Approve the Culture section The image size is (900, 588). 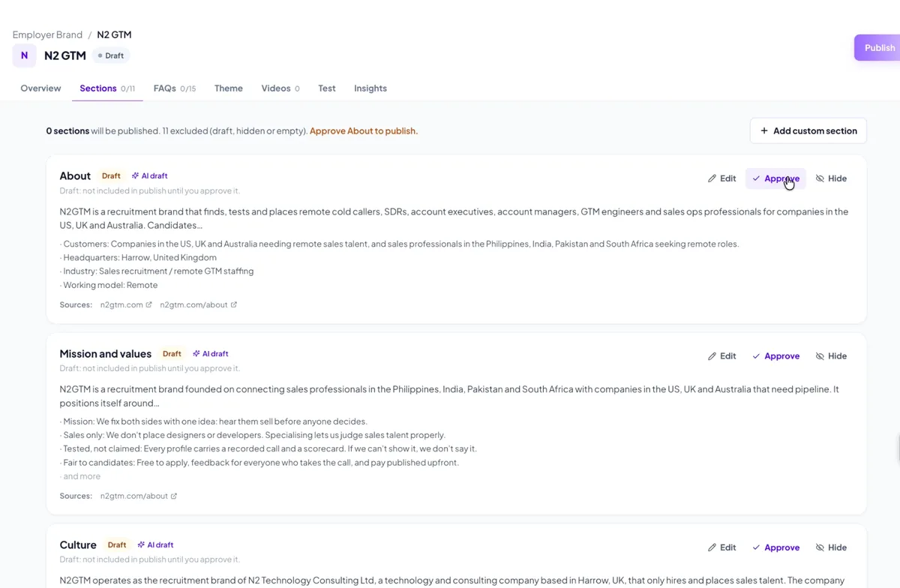click(775, 547)
